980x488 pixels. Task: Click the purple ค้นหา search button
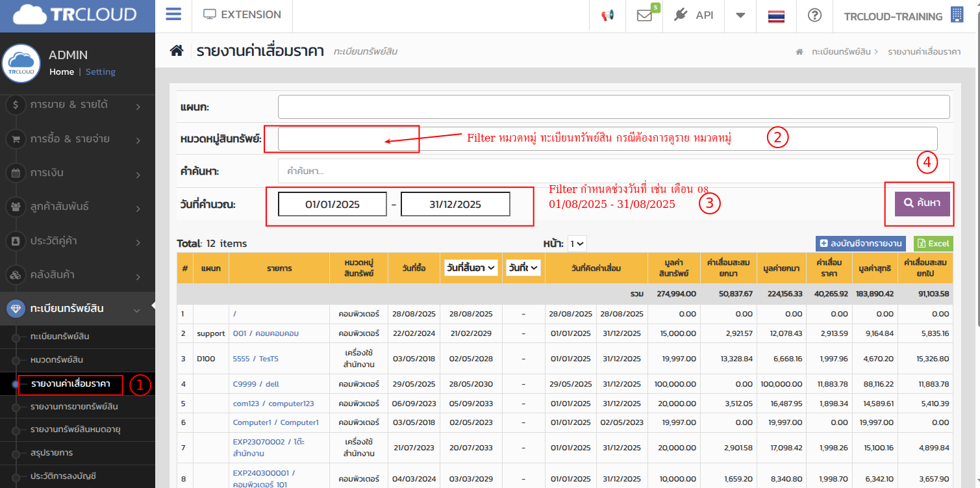click(x=922, y=203)
